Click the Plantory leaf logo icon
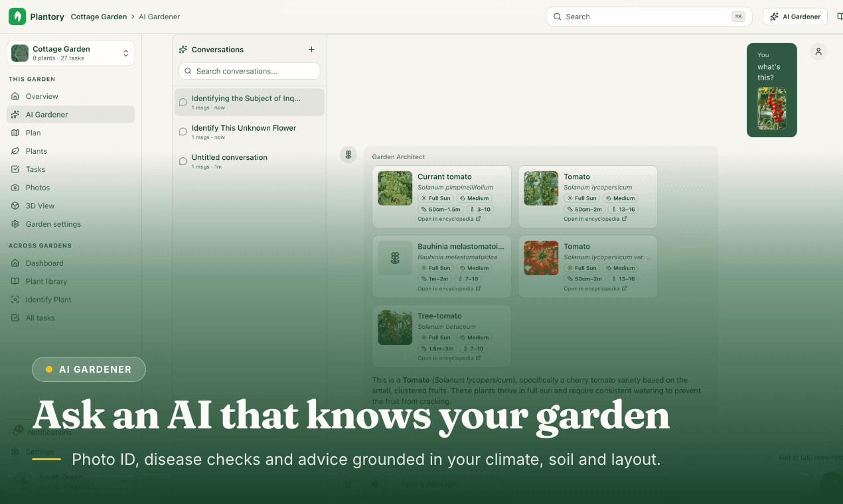843x504 pixels. 17,17
